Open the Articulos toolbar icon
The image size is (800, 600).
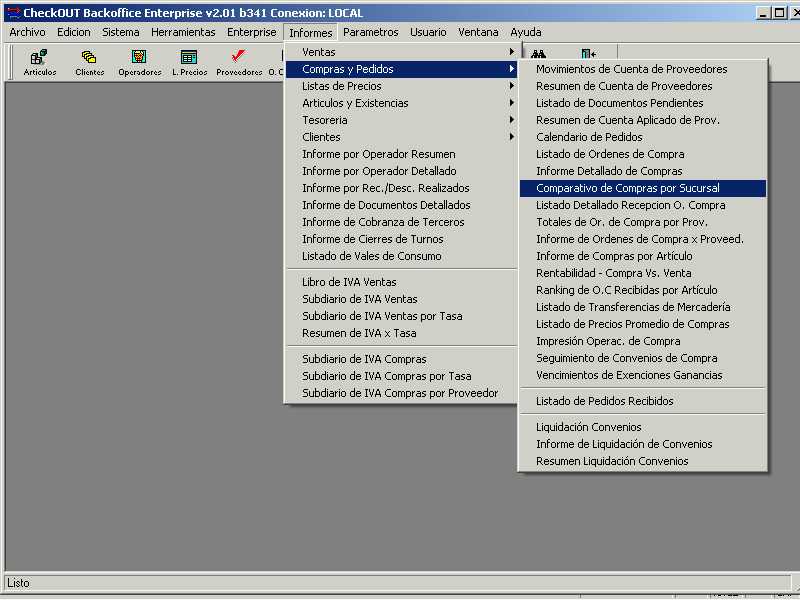pyautogui.click(x=39, y=62)
